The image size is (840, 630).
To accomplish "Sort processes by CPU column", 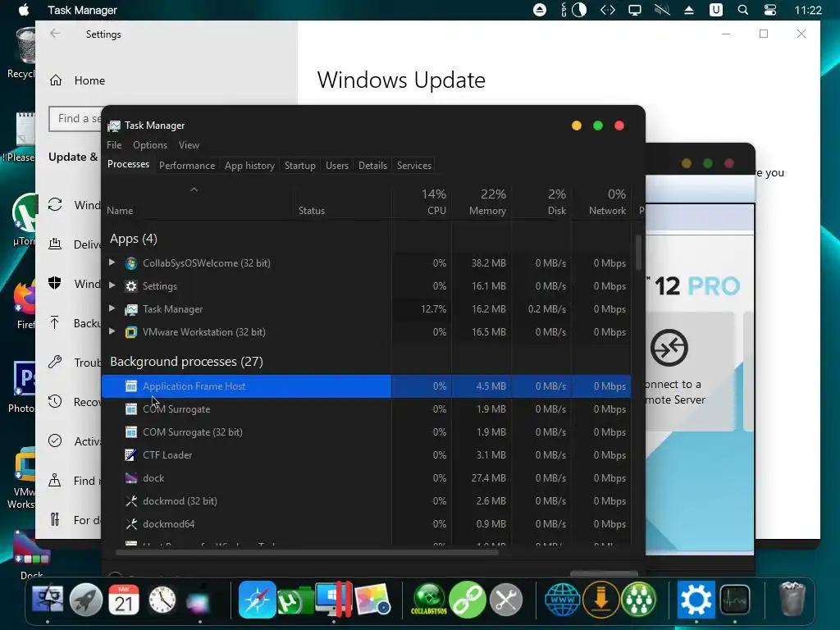I will 422,202.
